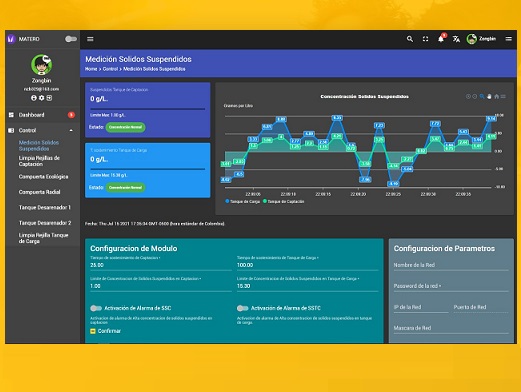Viewport: 521px width, 392px height.
Task: Select the chart zoom magnifier tool
Action: 482,97
